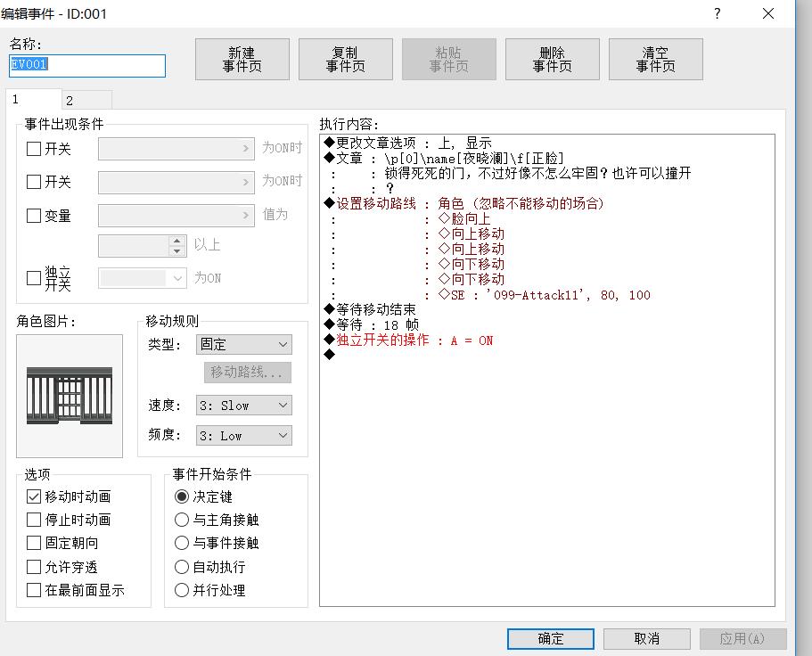
Task: Open the 频度 dropdown showing 3: Low
Action: click(244, 436)
